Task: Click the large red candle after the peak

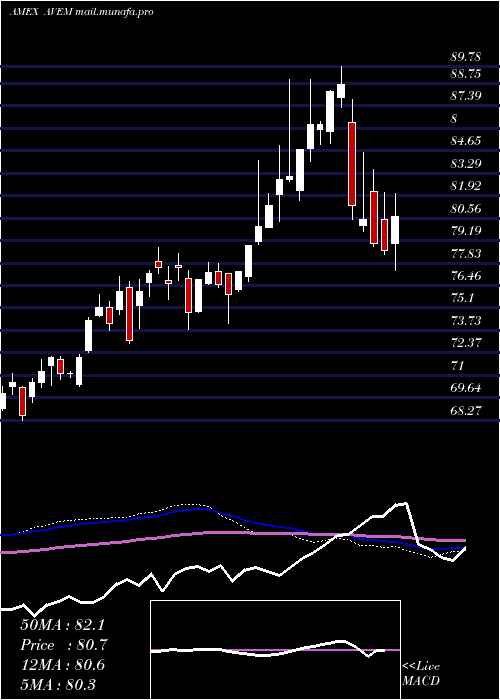Action: 352,163
